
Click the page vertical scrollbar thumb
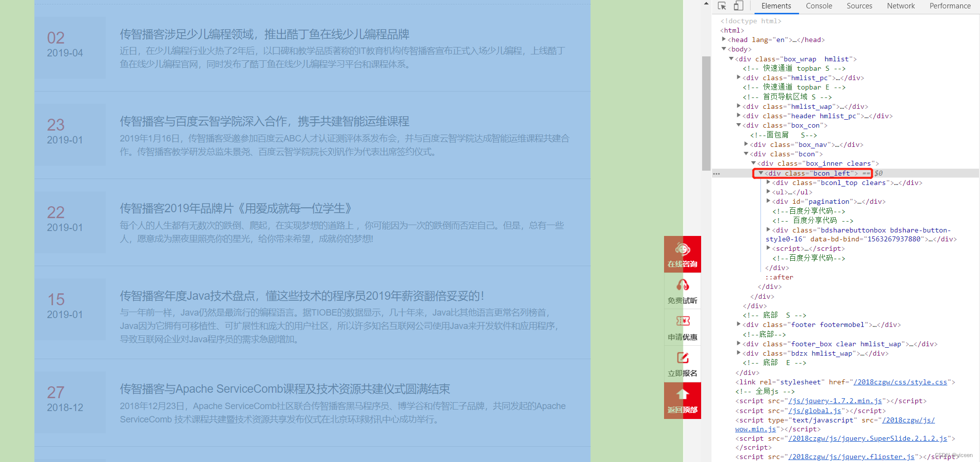706,113
